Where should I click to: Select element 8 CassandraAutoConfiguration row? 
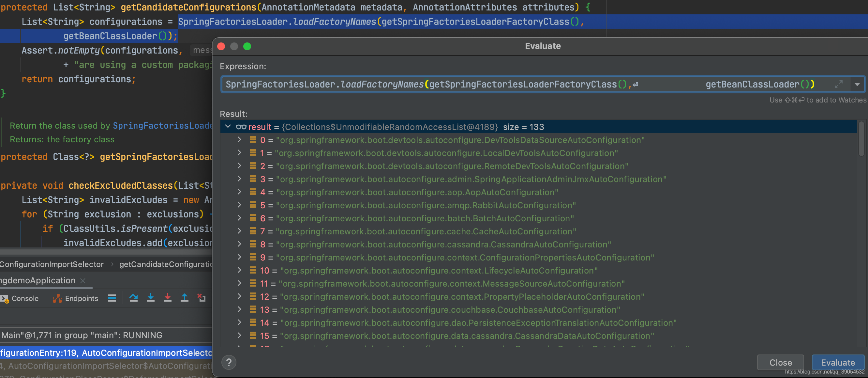(x=538, y=244)
